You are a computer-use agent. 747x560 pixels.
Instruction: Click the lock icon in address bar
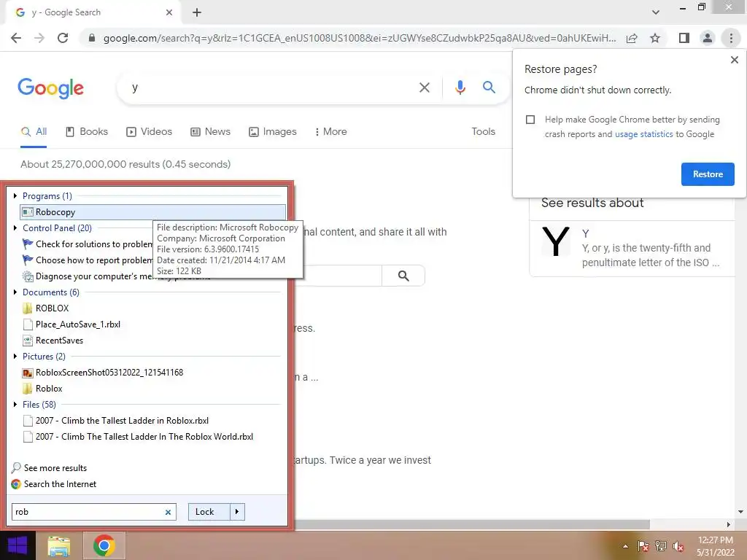pyautogui.click(x=92, y=38)
